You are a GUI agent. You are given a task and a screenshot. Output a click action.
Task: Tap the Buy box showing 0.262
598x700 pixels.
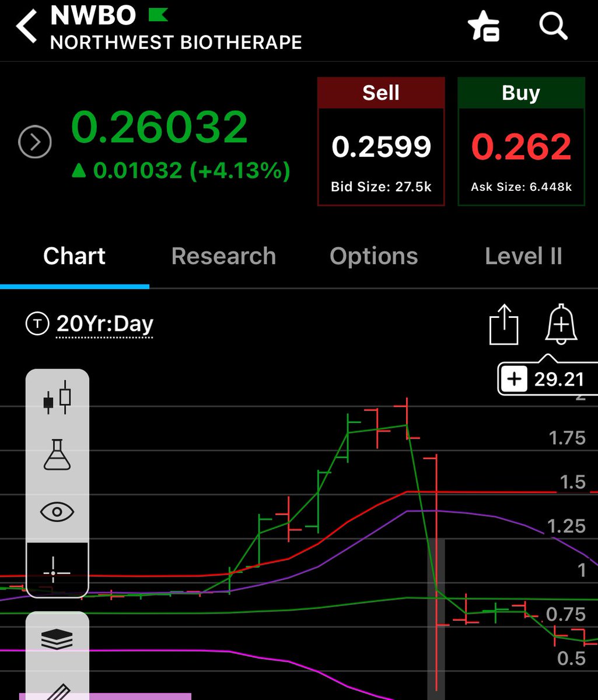click(521, 142)
